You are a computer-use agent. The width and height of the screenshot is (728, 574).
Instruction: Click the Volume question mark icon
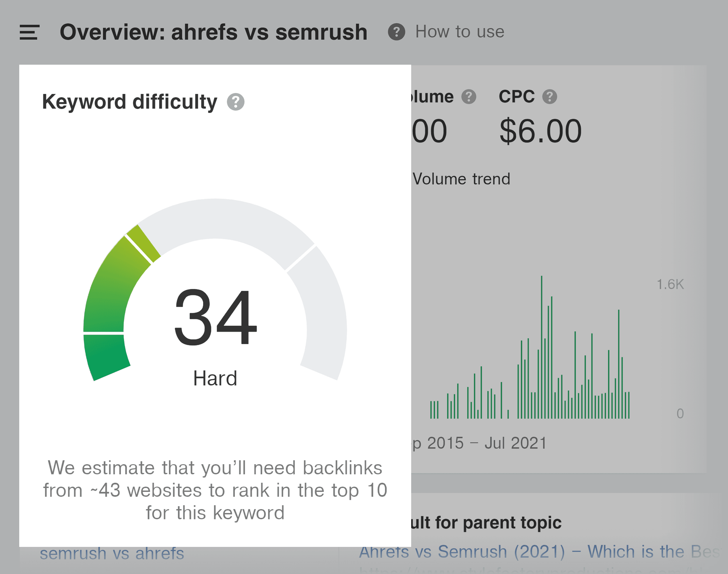[469, 96]
